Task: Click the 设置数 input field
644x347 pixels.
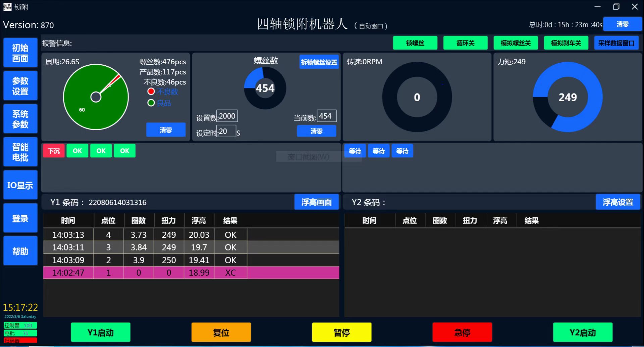Action: 227,116
